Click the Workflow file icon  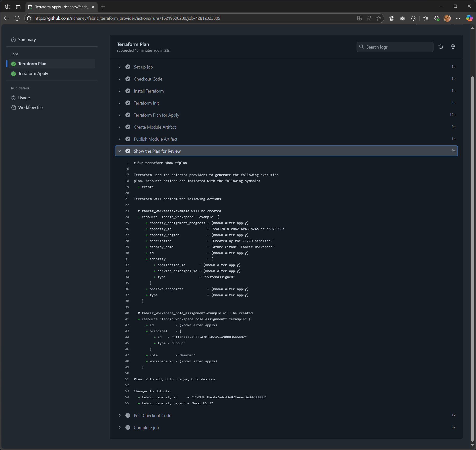14,107
